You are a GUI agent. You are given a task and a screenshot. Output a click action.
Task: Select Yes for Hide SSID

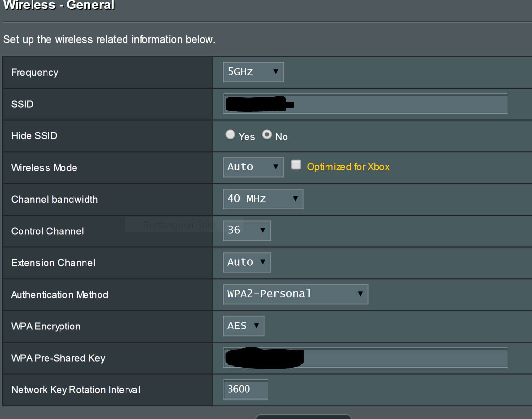coord(230,134)
